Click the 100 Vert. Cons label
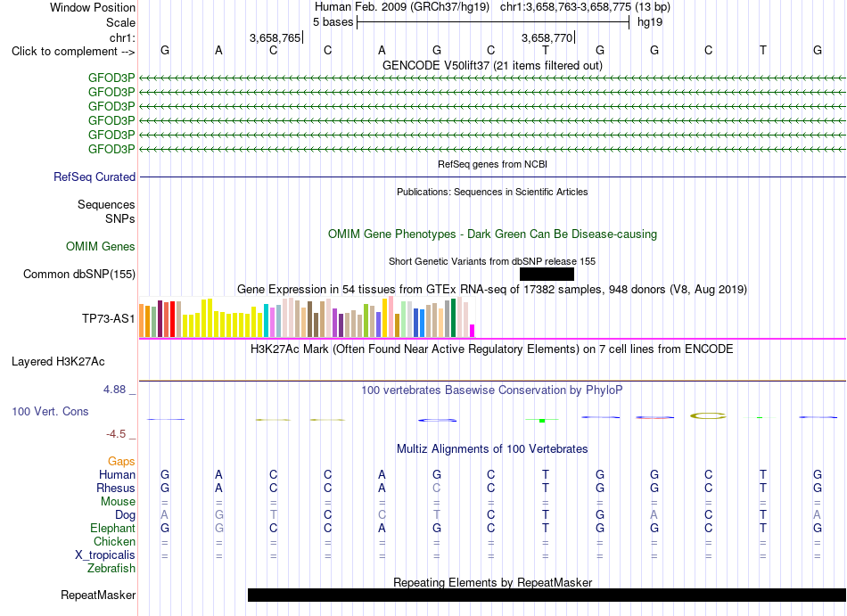The height and width of the screenshot is (616, 847). pos(50,411)
